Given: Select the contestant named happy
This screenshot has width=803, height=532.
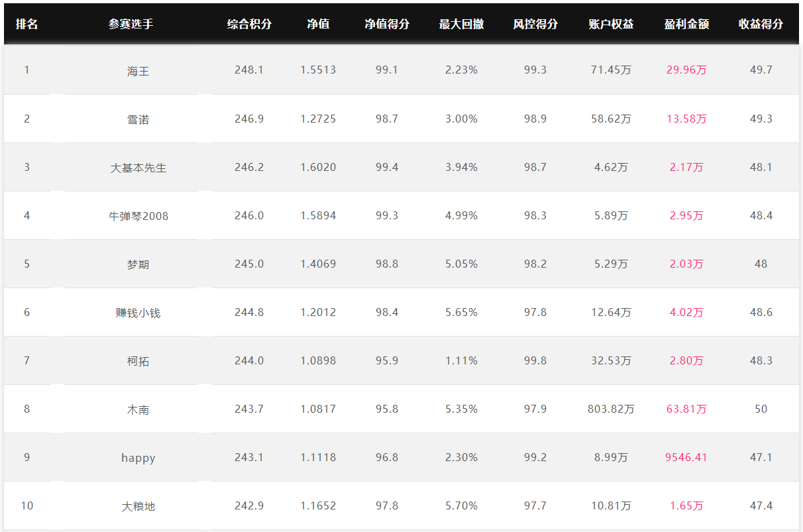Looking at the screenshot, I should tap(138, 458).
